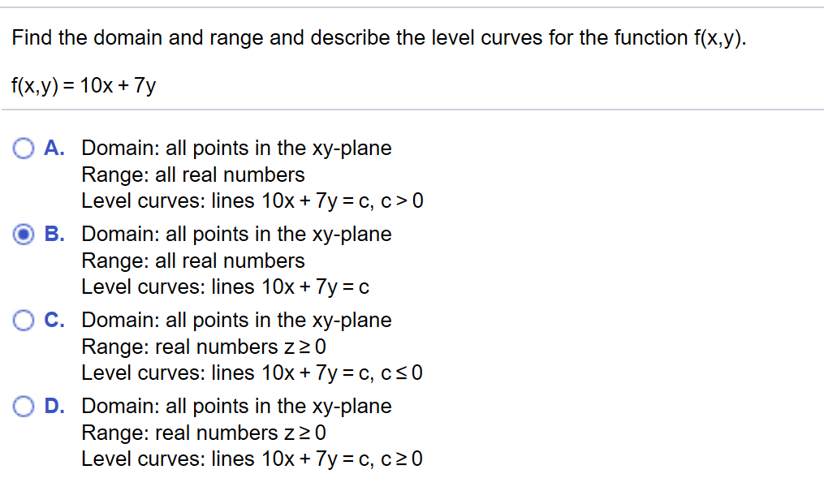
Task: Click the letter label B
Action: pos(54,235)
